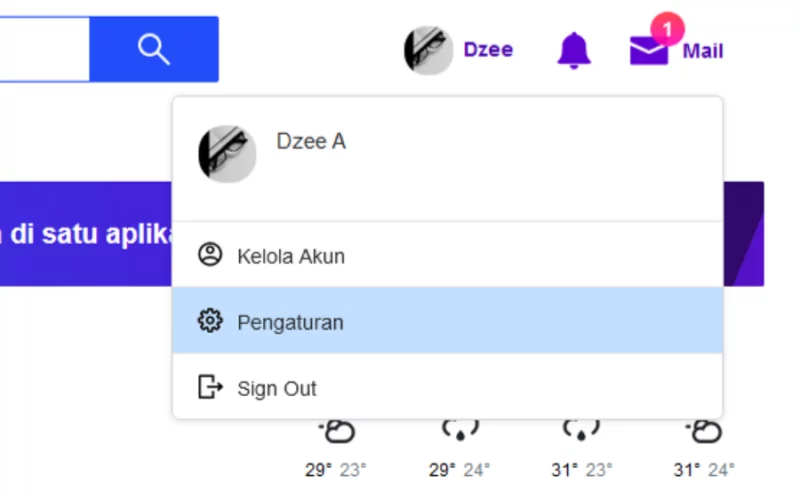The width and height of the screenshot is (800, 500).
Task: Click the purple banner with 'di satu aplika' text
Action: click(x=86, y=234)
